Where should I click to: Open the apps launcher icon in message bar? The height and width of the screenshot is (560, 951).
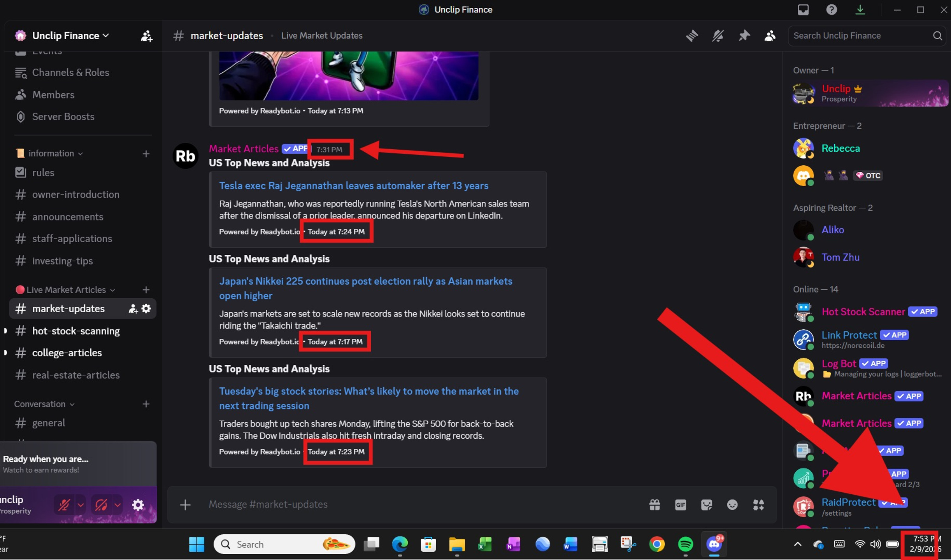click(758, 505)
